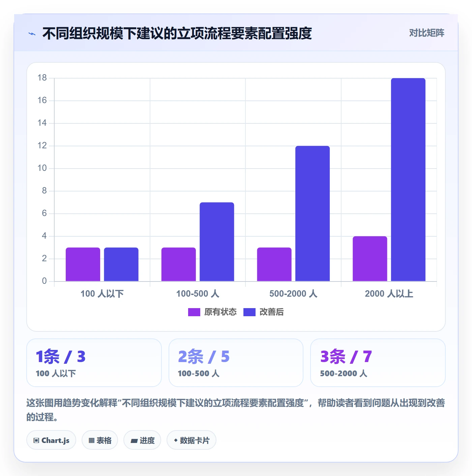
Task: Click the 进度 tag chip
Action: tap(142, 440)
